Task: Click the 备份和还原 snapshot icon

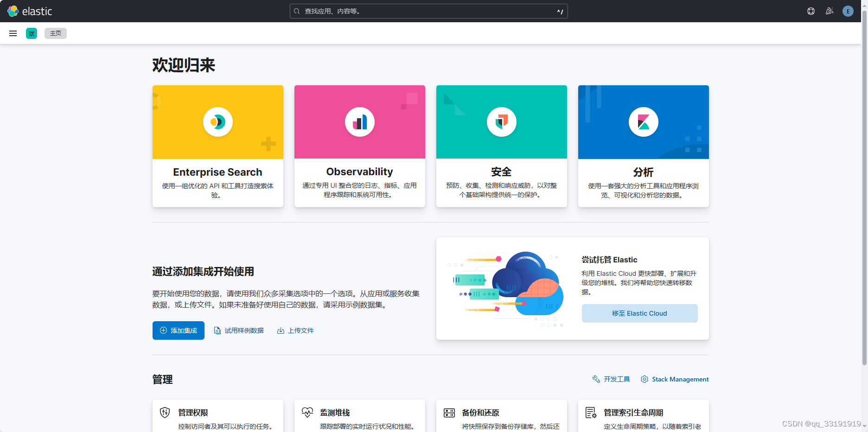Action: 449,413
